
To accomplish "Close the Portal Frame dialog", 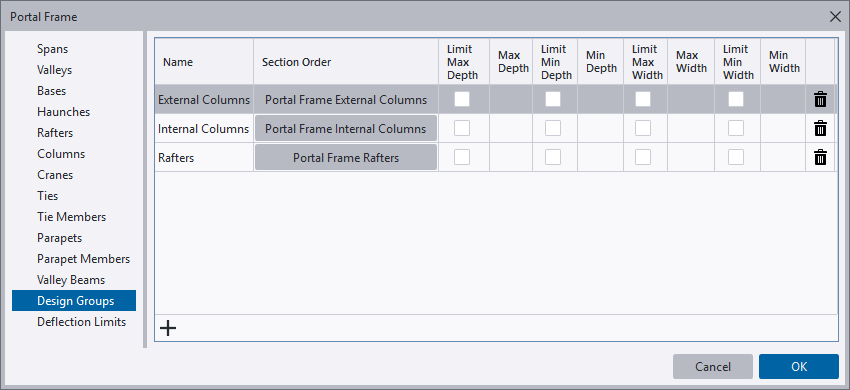I will [835, 17].
